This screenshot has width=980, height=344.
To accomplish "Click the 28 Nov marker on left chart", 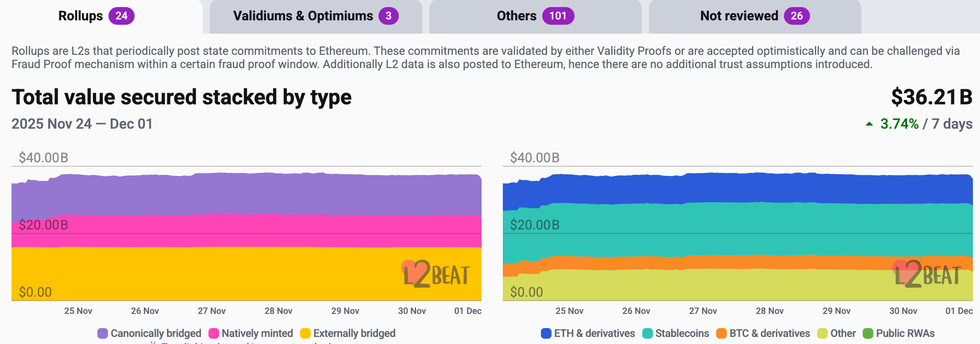I will (x=278, y=311).
